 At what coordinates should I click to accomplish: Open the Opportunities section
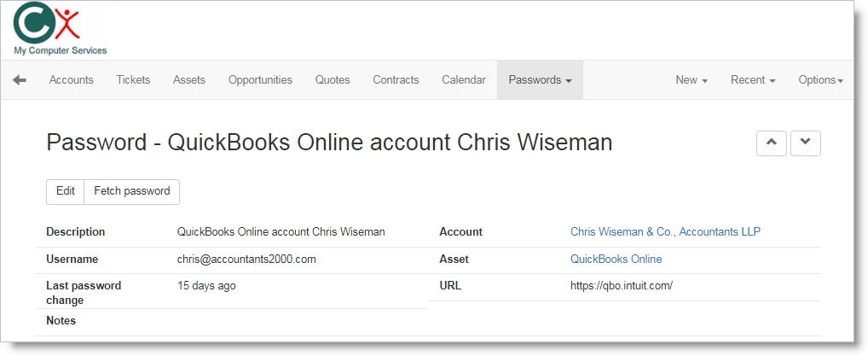[260, 79]
